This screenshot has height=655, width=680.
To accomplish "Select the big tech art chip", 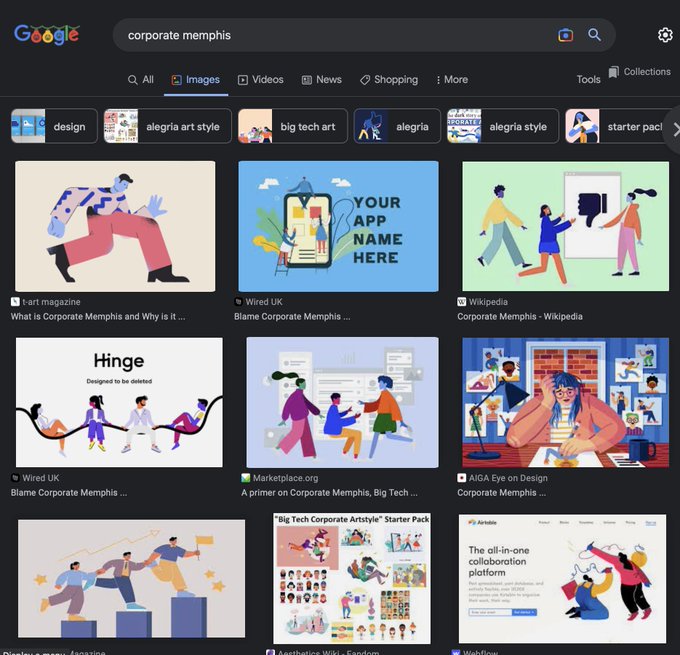I will 293,126.
